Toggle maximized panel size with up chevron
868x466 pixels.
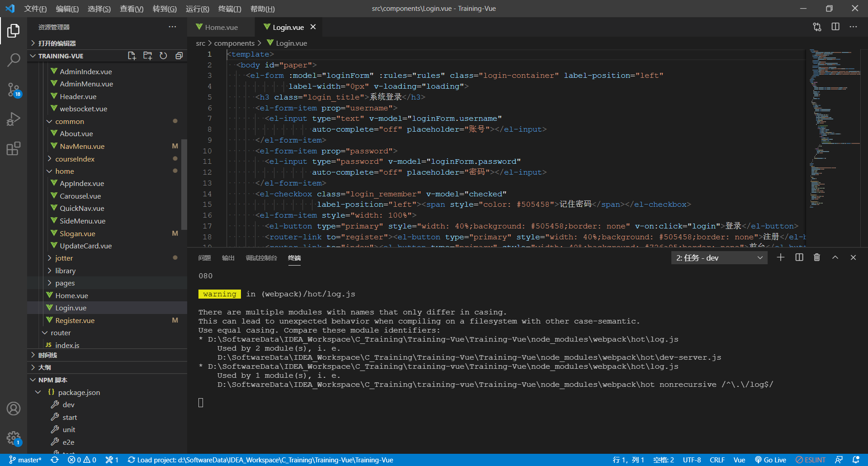tap(835, 257)
